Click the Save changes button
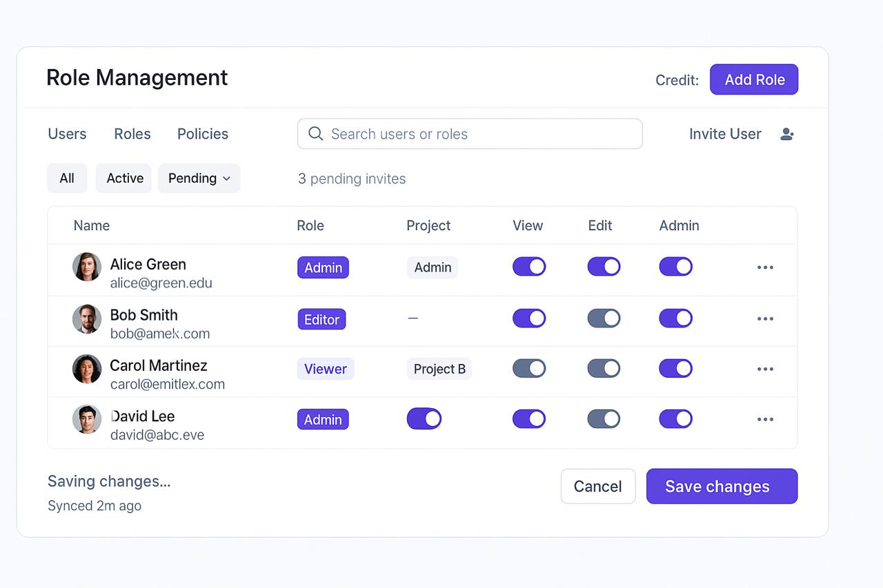This screenshot has width=883, height=588. (722, 486)
